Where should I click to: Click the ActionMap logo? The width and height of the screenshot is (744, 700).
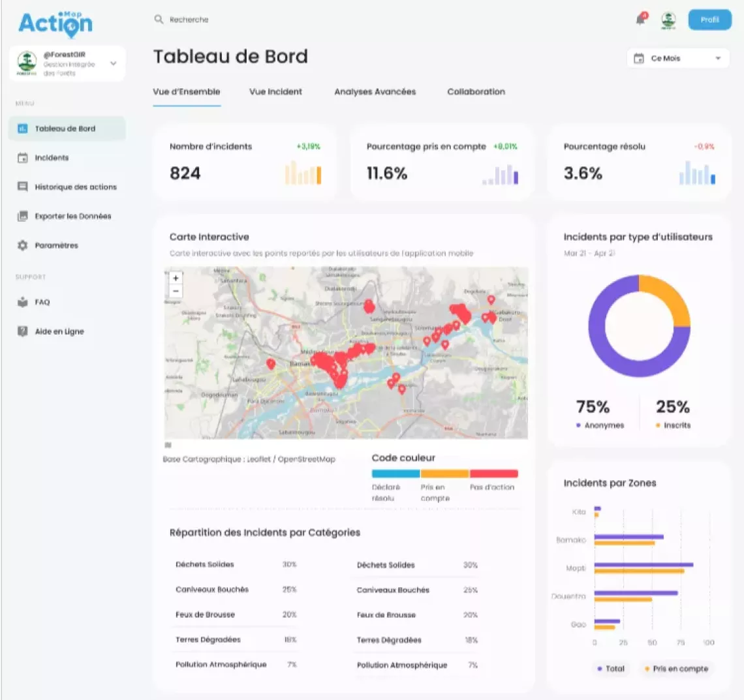tap(55, 23)
